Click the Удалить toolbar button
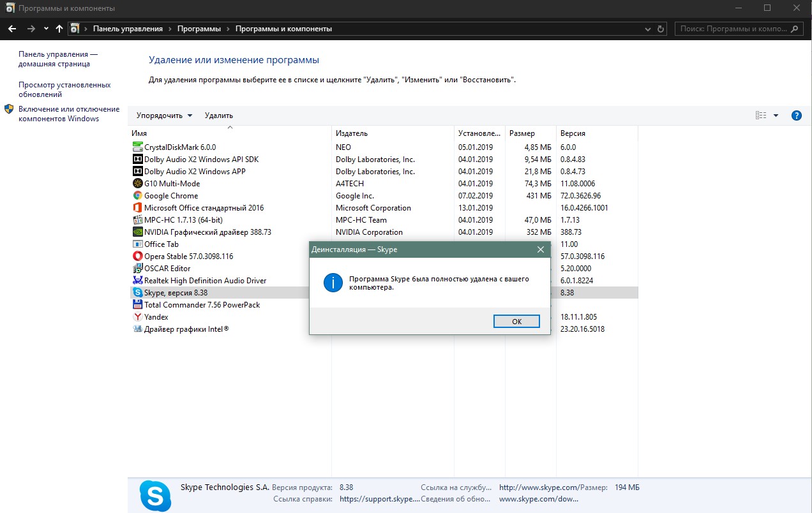 click(x=219, y=115)
